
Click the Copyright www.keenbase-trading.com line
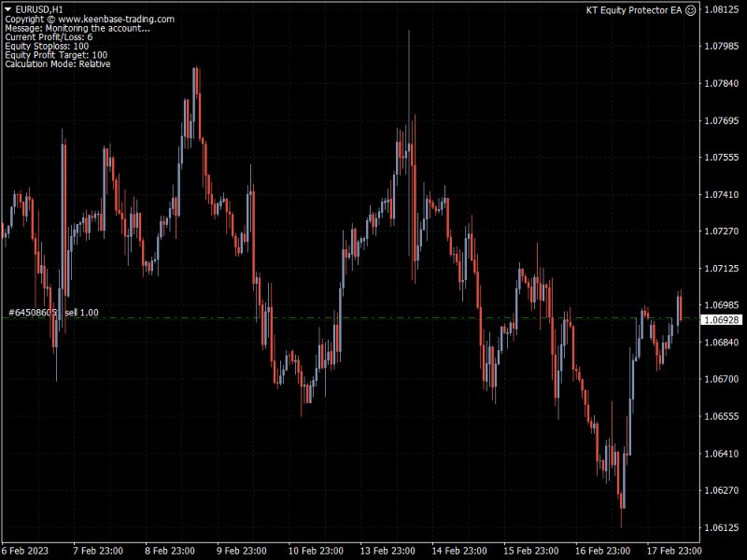point(90,19)
